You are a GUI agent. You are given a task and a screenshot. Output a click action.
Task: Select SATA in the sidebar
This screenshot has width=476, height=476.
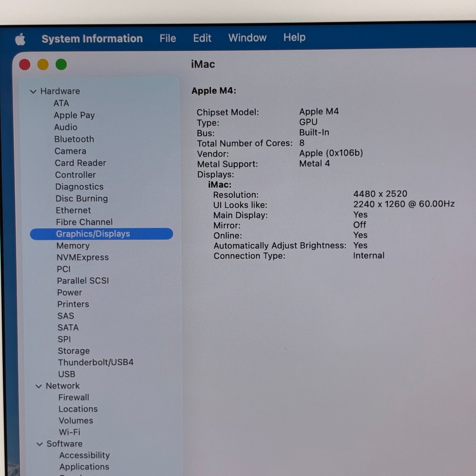[x=68, y=327]
